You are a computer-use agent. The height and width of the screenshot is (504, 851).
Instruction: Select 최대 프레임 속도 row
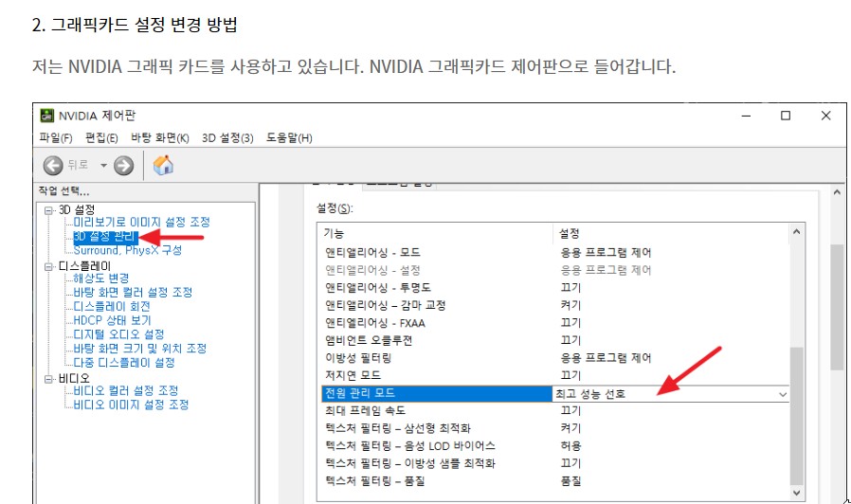tap(554, 411)
